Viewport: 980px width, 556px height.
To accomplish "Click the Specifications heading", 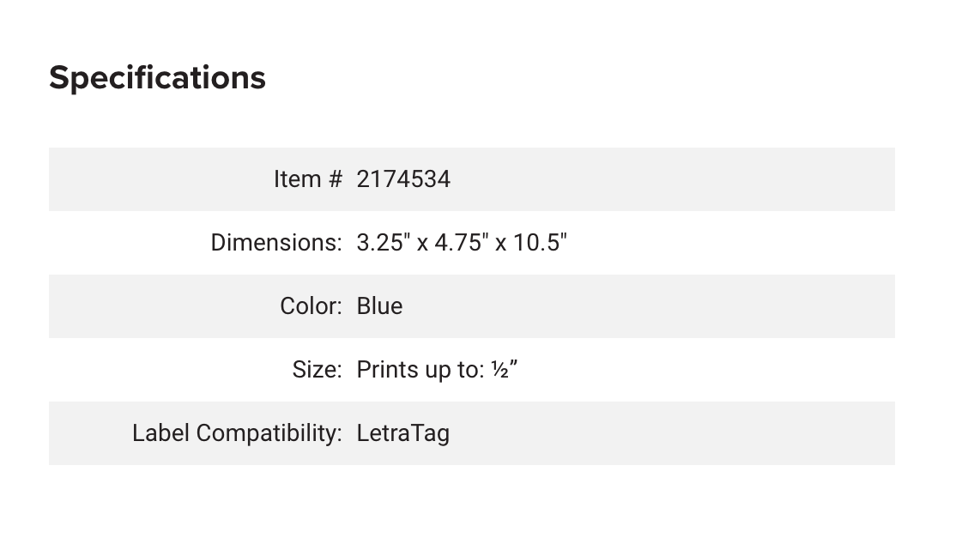I will pos(158,78).
